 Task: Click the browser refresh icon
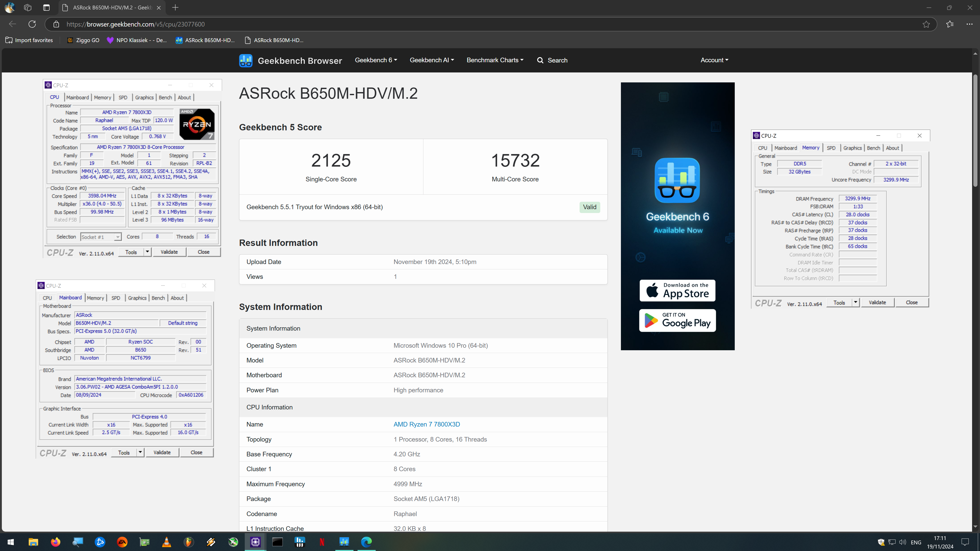coord(32,24)
